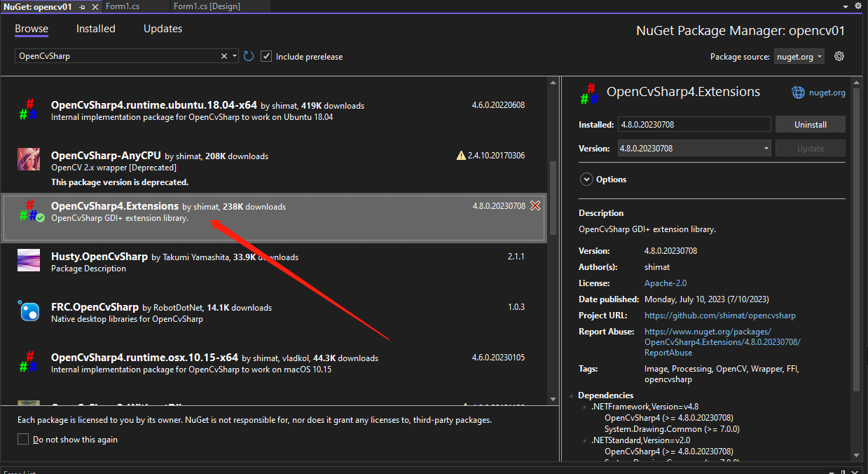Select System.Drawing.Common (>= 7.0.0) under .NETFramework
The width and height of the screenshot is (868, 474).
pos(672,429)
